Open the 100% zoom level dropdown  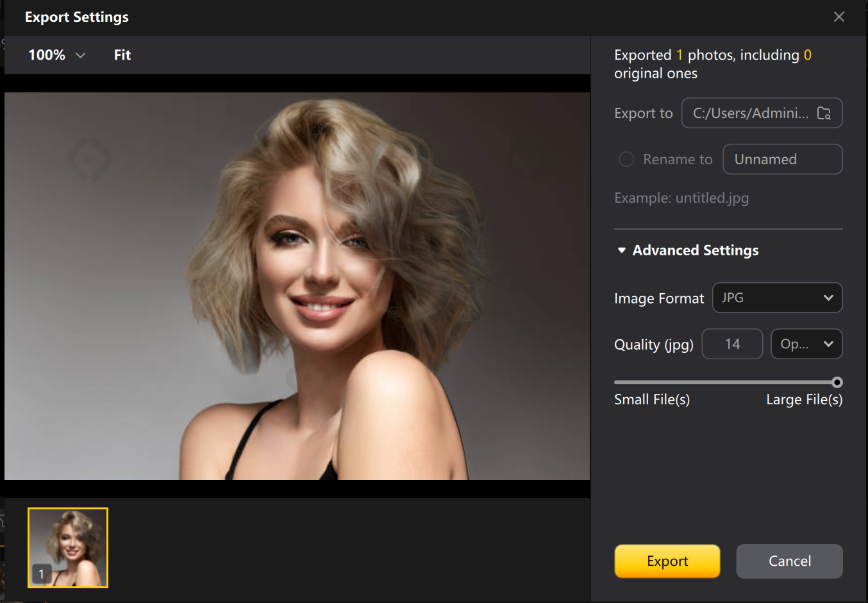coord(56,55)
